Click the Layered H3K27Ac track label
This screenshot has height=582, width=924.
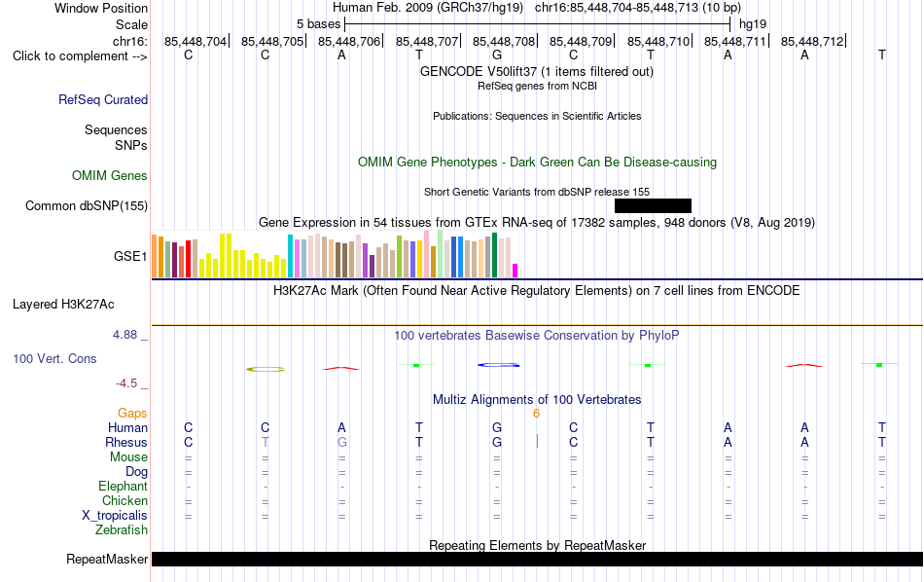(x=63, y=305)
